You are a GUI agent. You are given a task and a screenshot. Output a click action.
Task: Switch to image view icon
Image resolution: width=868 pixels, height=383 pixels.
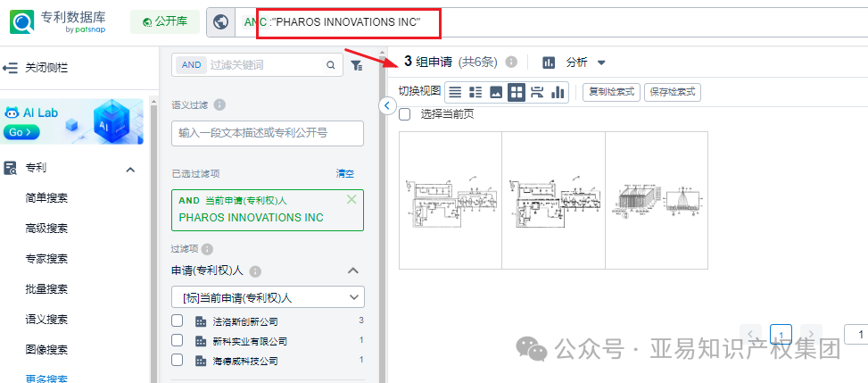(496, 93)
